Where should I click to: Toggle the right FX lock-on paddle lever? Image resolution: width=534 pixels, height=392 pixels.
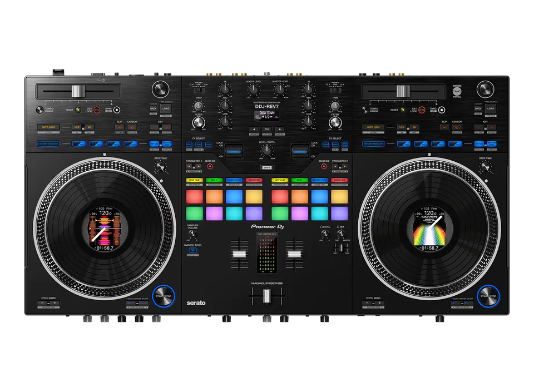(x=300, y=150)
